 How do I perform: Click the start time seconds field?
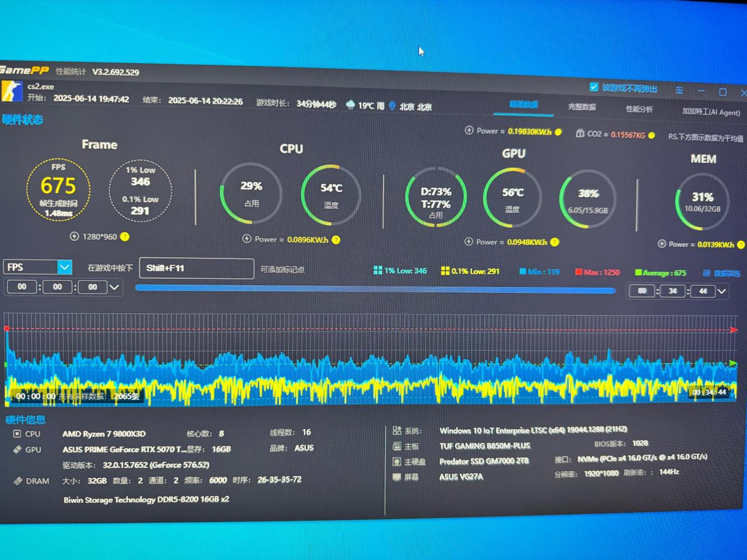point(93,287)
